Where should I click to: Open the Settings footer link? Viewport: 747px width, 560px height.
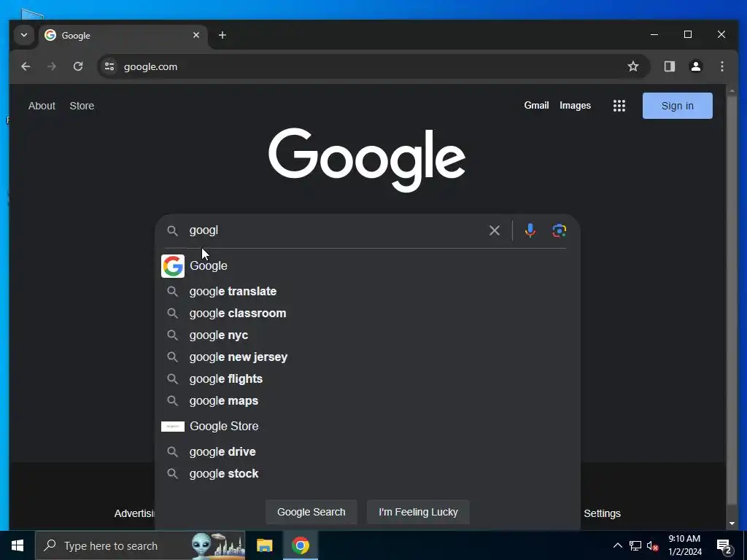(x=602, y=513)
